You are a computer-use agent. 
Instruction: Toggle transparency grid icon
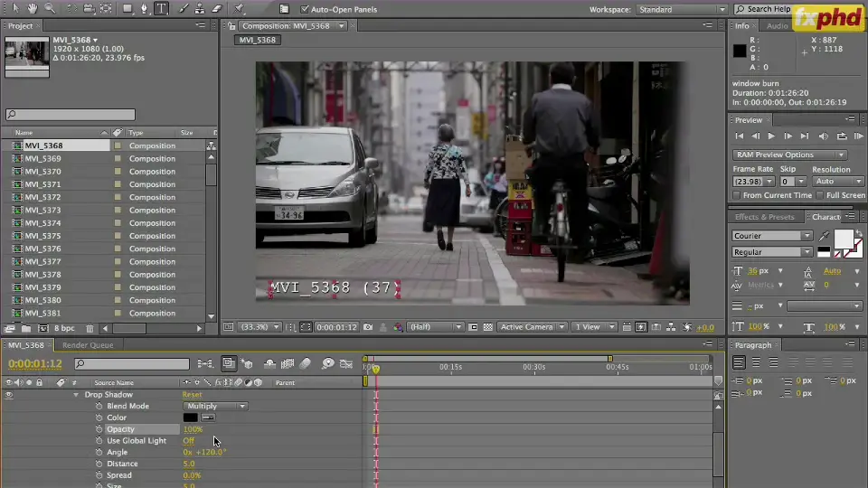point(487,327)
